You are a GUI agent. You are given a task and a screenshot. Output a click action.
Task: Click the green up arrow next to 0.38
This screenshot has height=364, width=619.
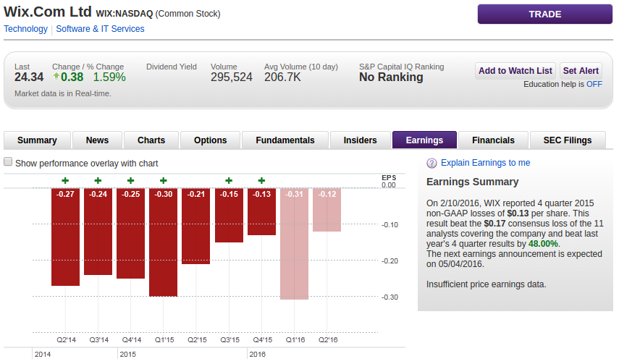pyautogui.click(x=56, y=76)
